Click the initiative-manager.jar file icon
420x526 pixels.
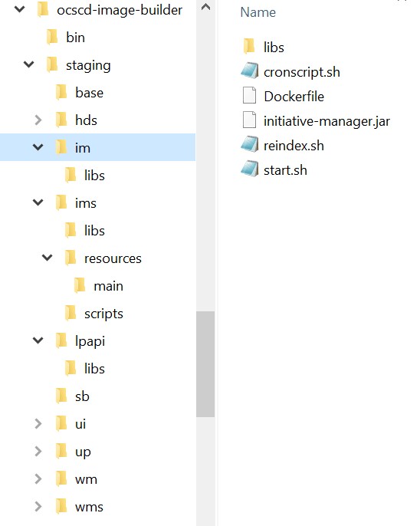coord(249,120)
